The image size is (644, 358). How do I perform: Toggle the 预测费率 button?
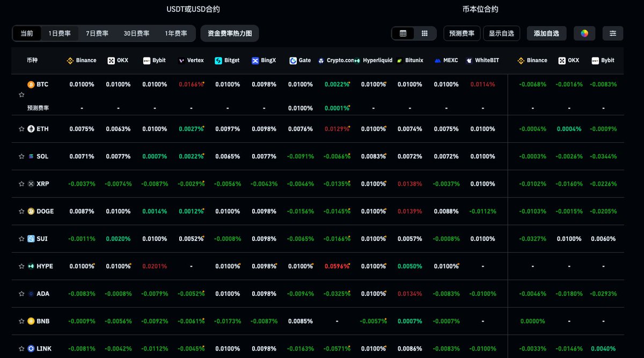(462, 33)
